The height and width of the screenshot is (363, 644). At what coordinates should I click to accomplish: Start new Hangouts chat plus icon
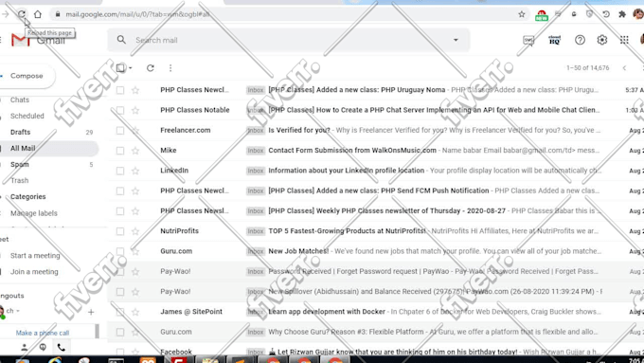pyautogui.click(x=91, y=312)
